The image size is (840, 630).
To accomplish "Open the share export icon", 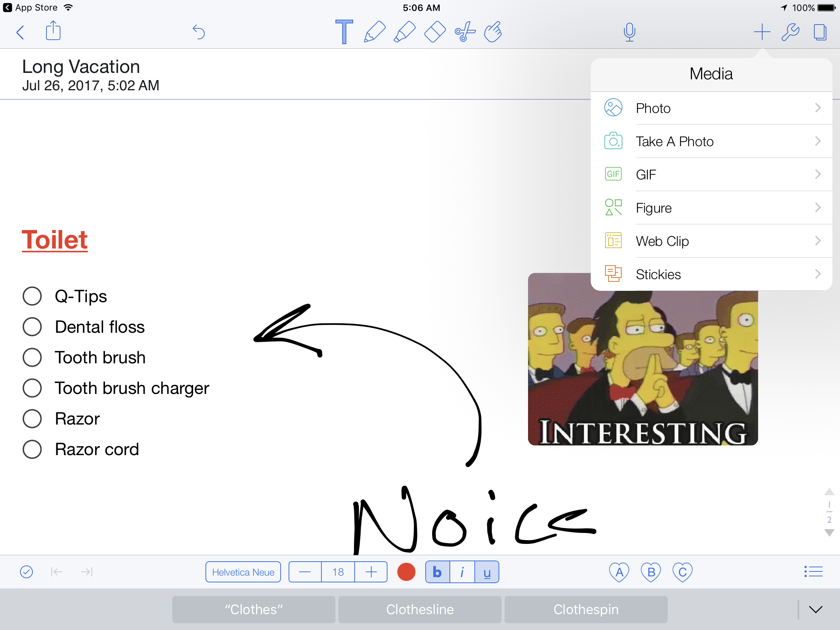I will tap(53, 30).
